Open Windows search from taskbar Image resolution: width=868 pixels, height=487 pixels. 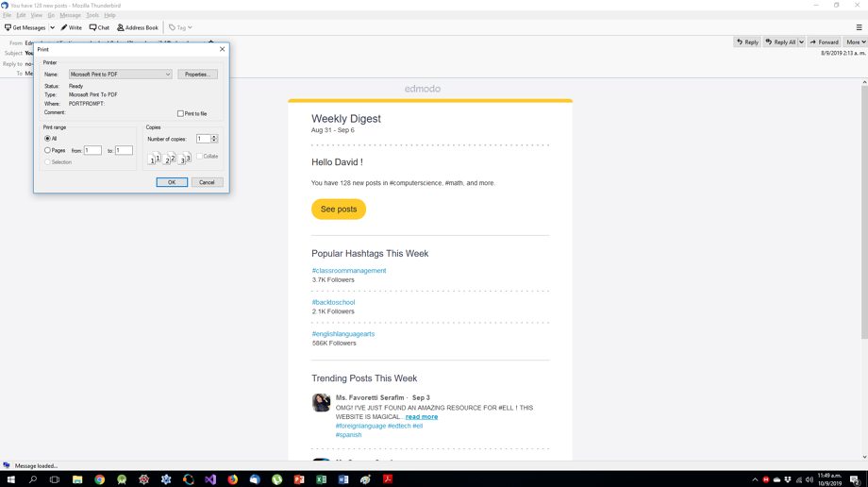click(33, 479)
